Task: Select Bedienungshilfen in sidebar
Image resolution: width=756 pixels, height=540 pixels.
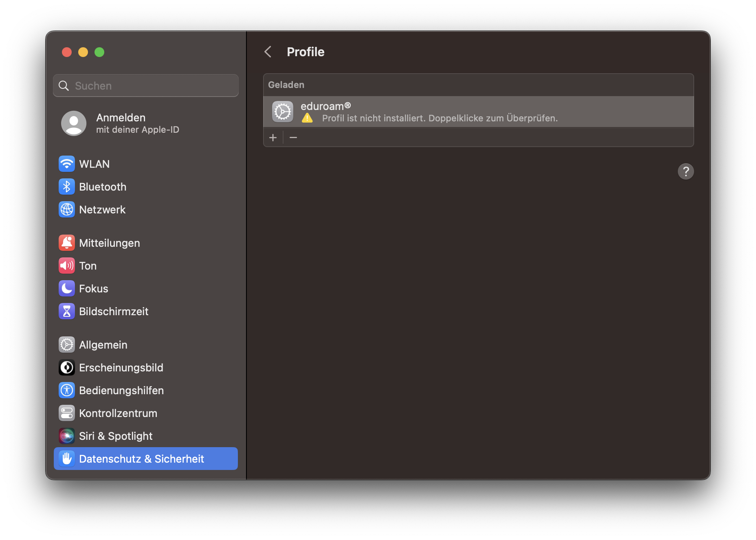Action: (121, 391)
